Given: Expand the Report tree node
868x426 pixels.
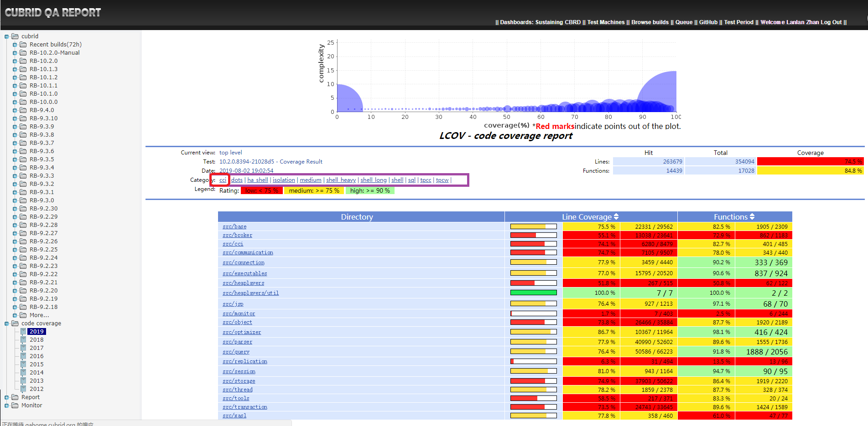Looking at the screenshot, I should [x=6, y=397].
